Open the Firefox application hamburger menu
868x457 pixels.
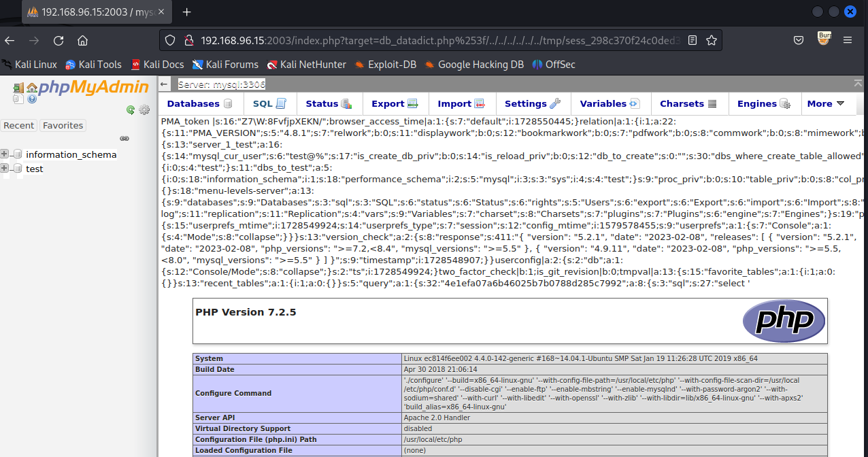(x=848, y=40)
